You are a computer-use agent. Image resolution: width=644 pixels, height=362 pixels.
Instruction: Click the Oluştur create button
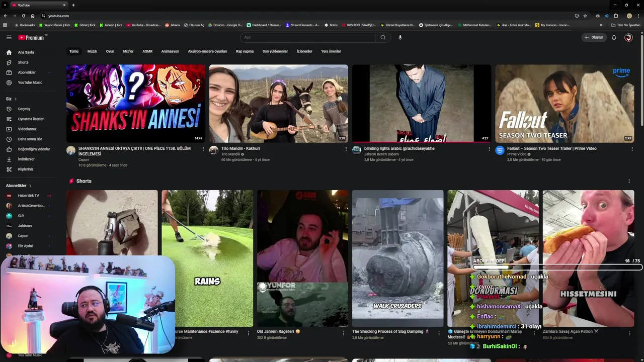click(x=594, y=37)
